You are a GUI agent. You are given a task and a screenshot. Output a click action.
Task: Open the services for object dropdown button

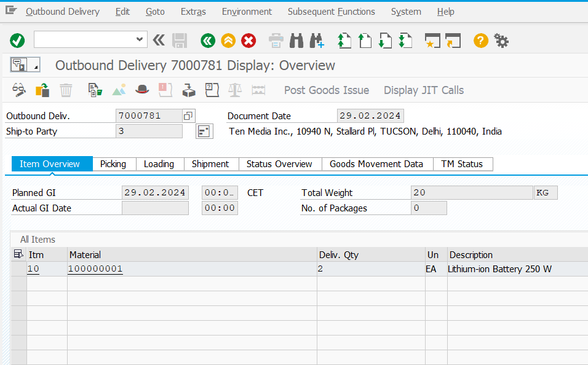[x=25, y=65]
